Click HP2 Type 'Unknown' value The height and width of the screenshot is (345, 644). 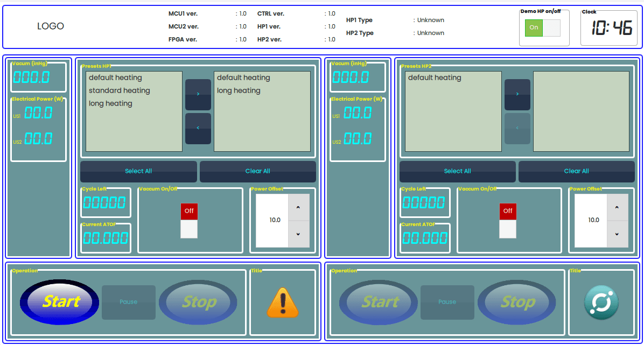click(x=431, y=33)
